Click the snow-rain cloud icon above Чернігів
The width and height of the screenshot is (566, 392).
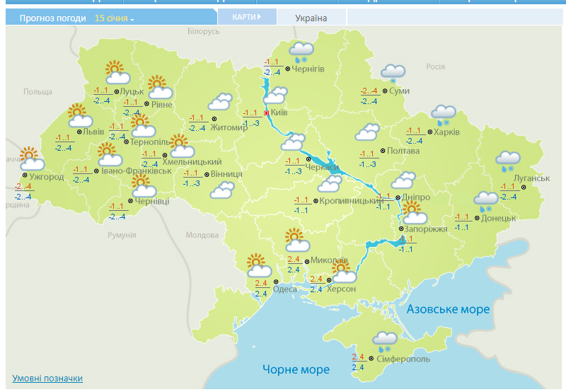pos(301,52)
